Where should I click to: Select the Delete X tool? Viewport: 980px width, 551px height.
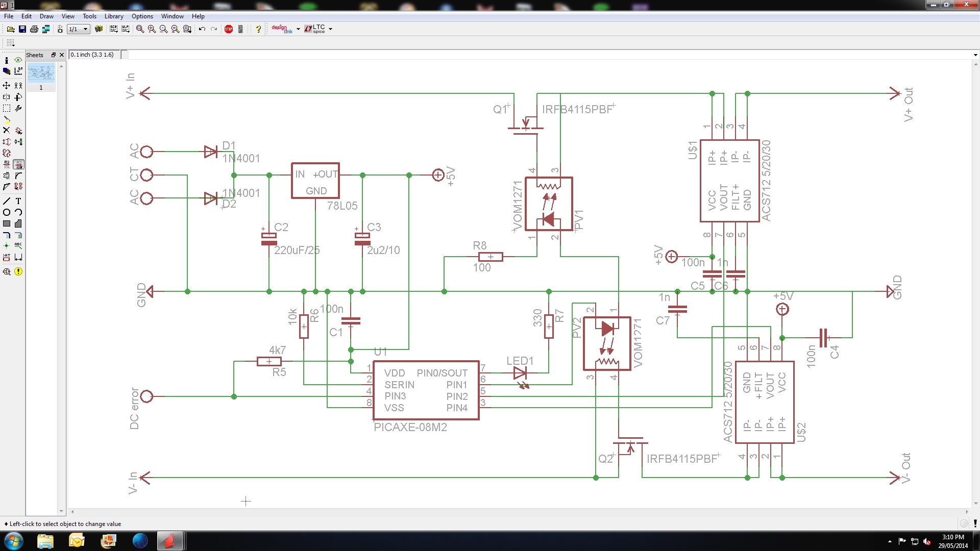7,131
